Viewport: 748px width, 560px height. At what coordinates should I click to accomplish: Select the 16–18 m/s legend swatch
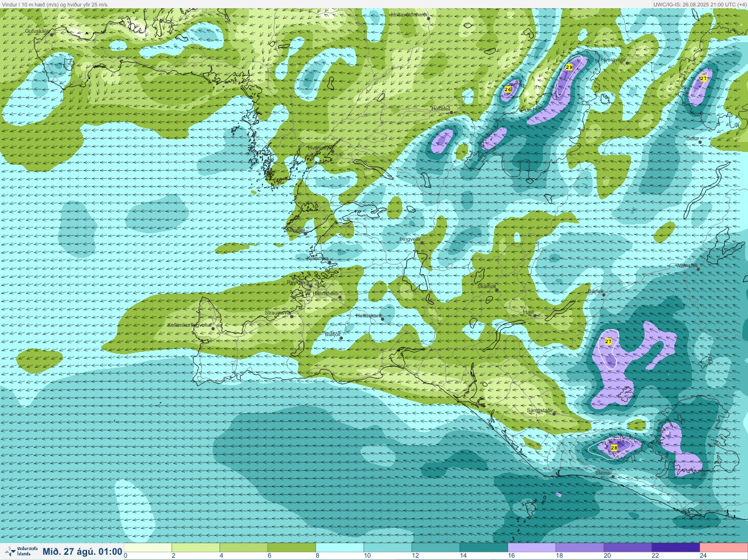(x=531, y=548)
